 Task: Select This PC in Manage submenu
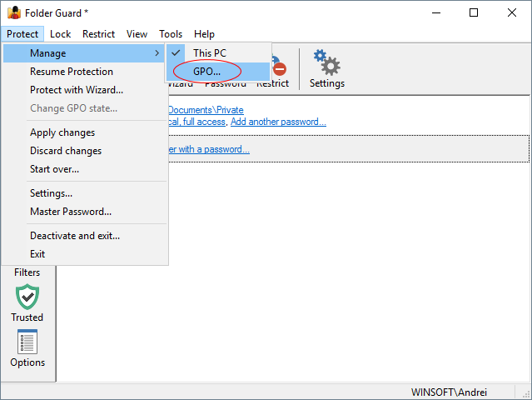click(x=219, y=53)
